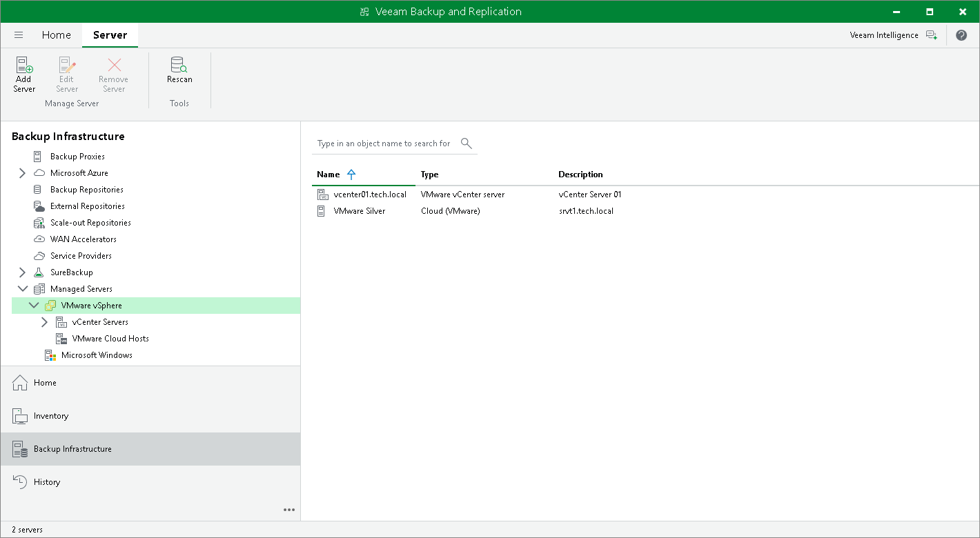The height and width of the screenshot is (538, 980).
Task: Switch to the Home ribbon tab
Action: [x=56, y=35]
